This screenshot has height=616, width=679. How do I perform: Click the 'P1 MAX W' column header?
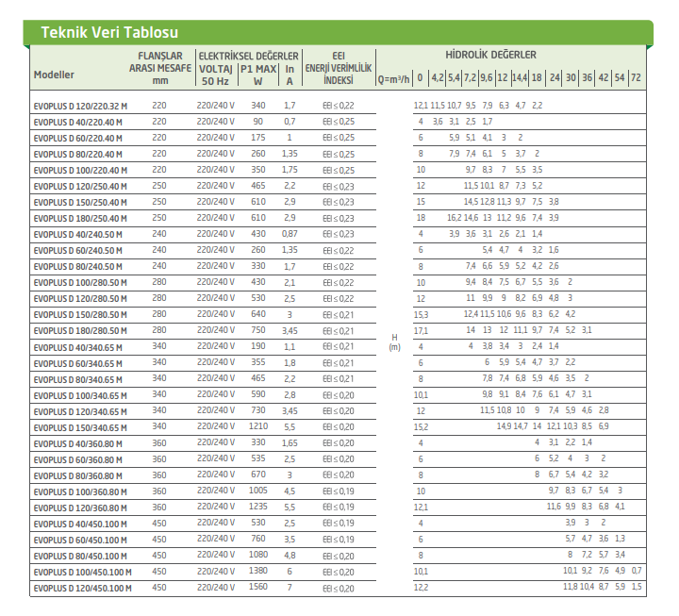coord(258,75)
